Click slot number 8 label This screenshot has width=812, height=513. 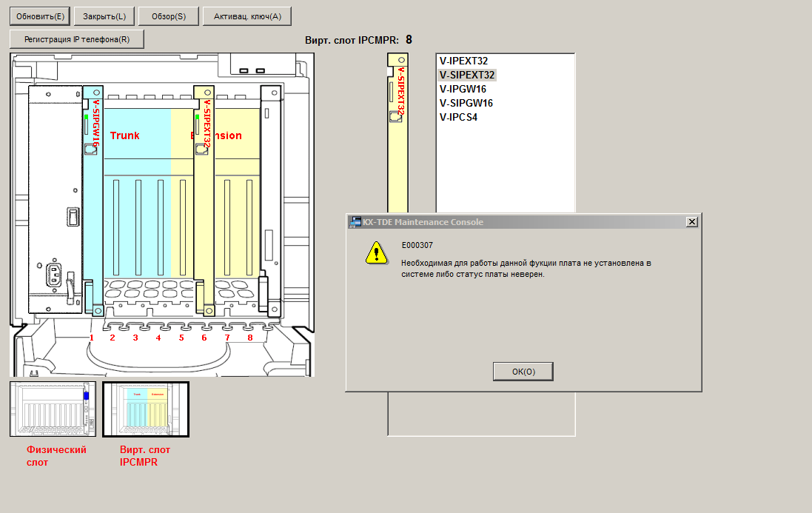point(250,338)
